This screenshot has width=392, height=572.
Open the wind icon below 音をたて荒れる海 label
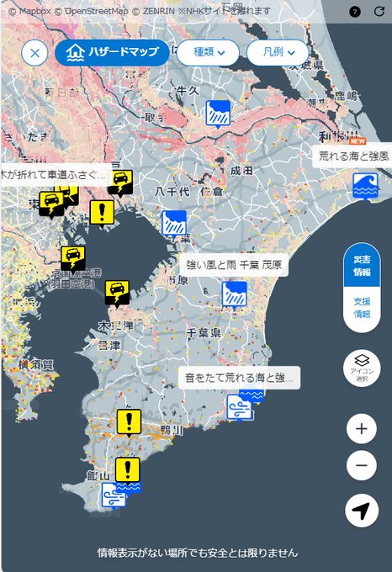coord(239,407)
